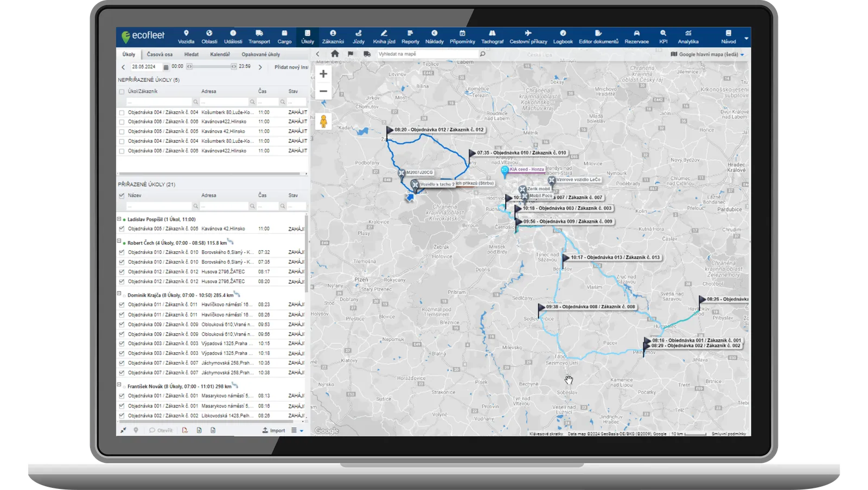Click the Kniha jízd logbook icon
Image resolution: width=868 pixels, height=490 pixels.
[384, 36]
